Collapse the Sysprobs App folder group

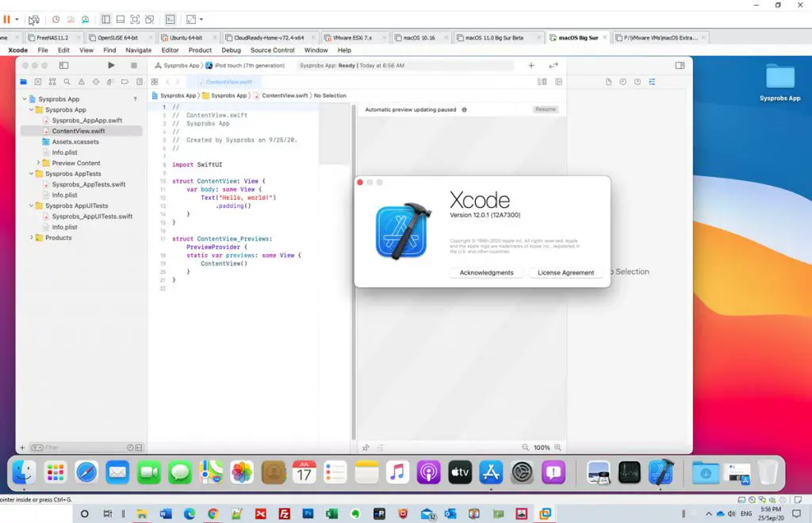(31, 110)
